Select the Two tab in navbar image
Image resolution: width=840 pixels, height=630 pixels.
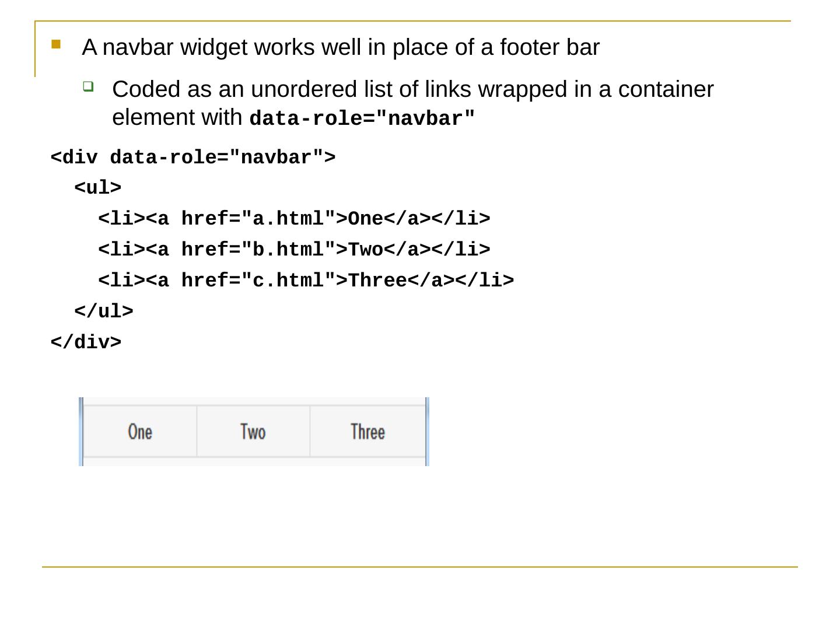point(253,432)
